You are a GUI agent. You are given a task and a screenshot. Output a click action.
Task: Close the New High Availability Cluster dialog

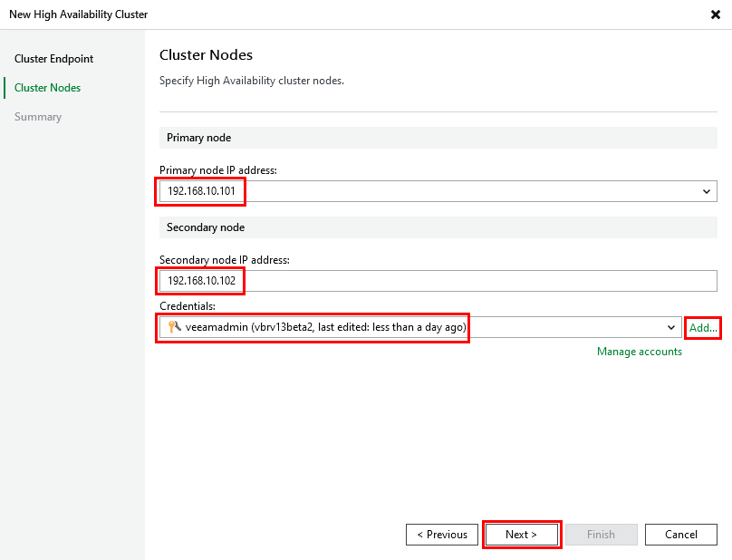click(716, 14)
